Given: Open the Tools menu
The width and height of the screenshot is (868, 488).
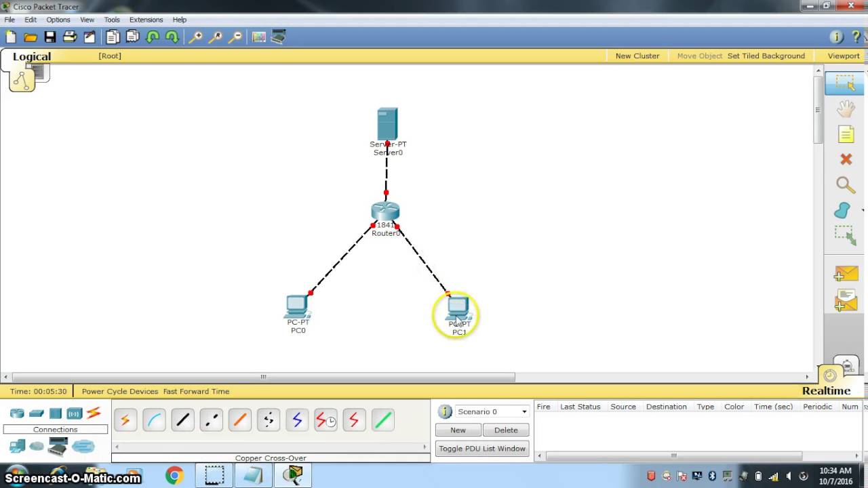Looking at the screenshot, I should [112, 20].
